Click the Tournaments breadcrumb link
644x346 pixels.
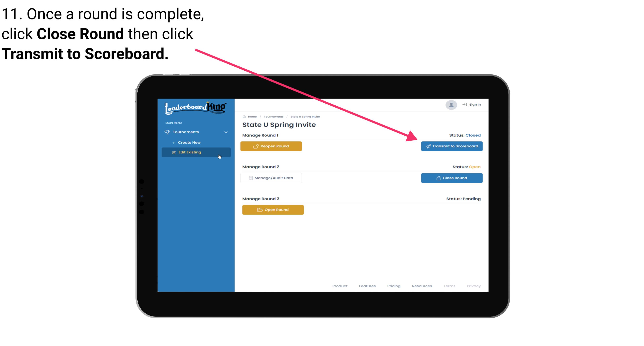(x=273, y=116)
